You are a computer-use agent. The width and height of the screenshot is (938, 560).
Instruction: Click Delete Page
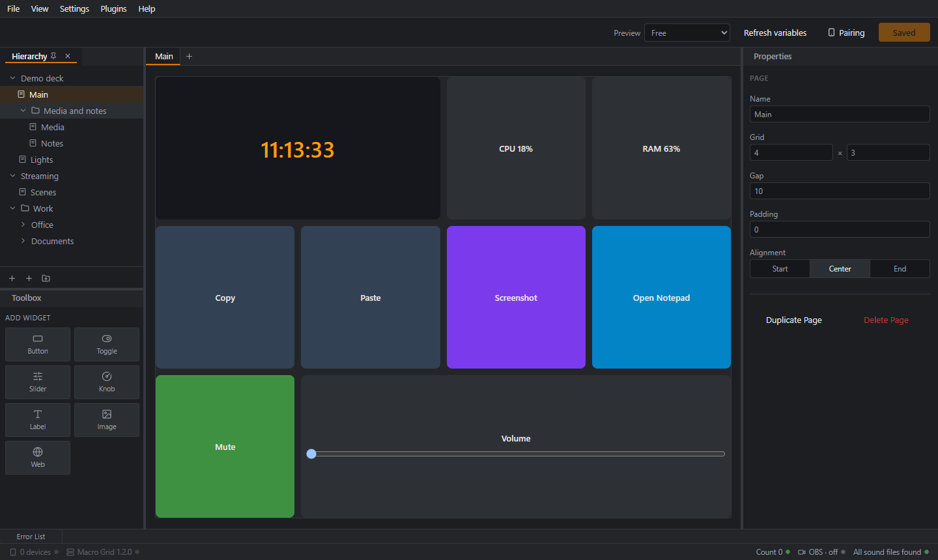pos(886,320)
